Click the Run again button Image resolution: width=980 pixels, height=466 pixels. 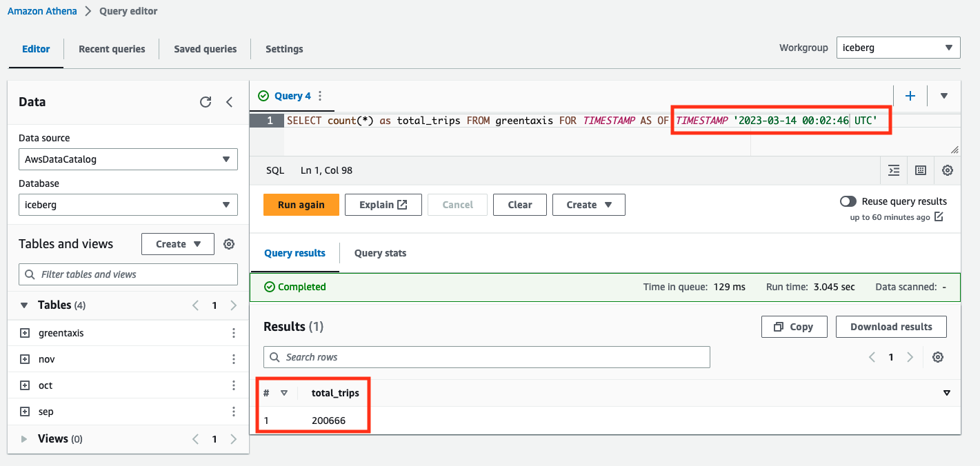pos(301,205)
